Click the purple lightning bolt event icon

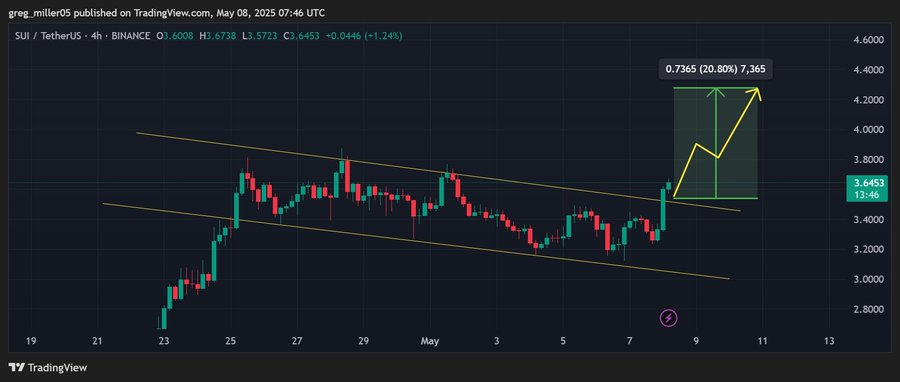pos(669,317)
